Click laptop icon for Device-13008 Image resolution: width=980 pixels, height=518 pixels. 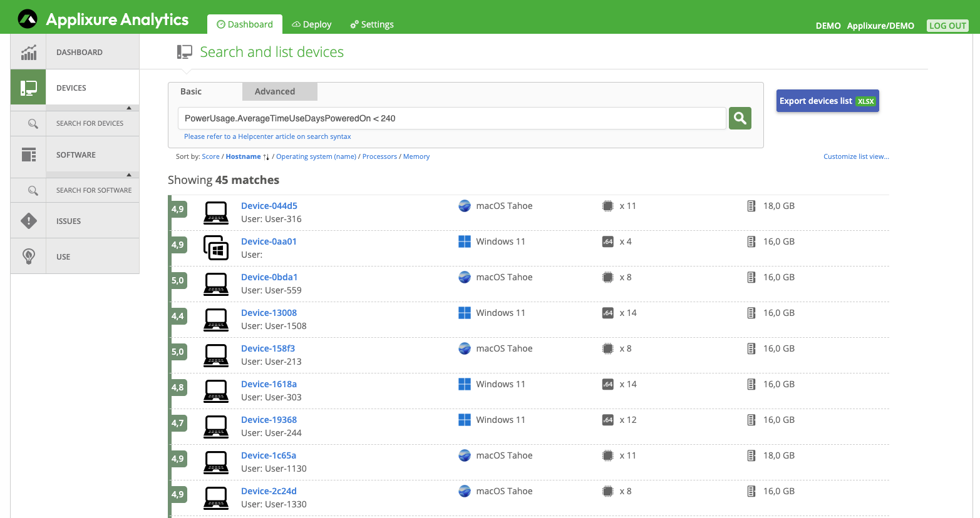coord(216,320)
